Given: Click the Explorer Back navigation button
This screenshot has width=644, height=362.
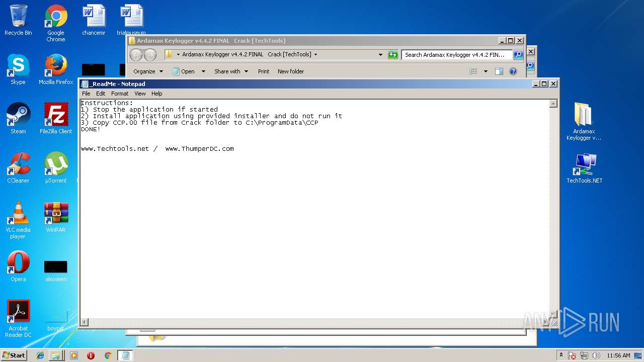Looking at the screenshot, I should (x=136, y=55).
